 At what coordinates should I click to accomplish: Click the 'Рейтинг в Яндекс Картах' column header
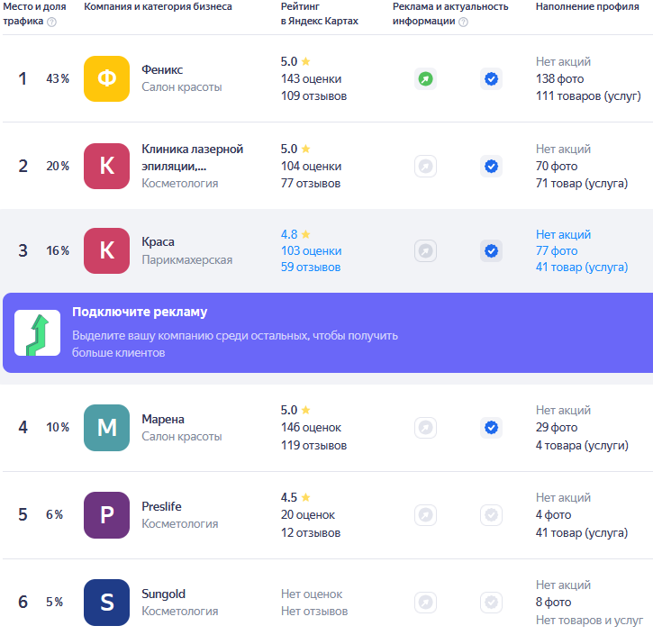coord(320,14)
